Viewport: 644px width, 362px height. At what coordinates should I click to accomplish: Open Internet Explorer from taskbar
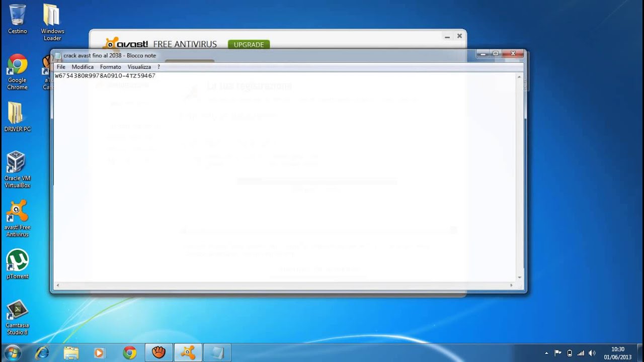pyautogui.click(x=42, y=353)
